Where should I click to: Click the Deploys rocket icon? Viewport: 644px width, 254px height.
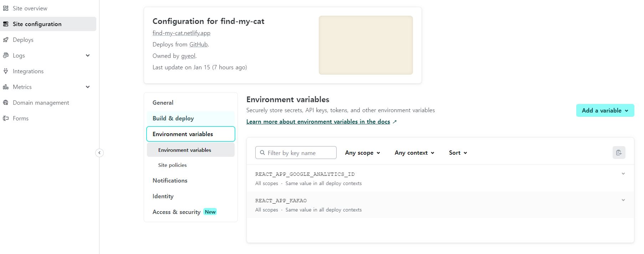tap(6, 40)
